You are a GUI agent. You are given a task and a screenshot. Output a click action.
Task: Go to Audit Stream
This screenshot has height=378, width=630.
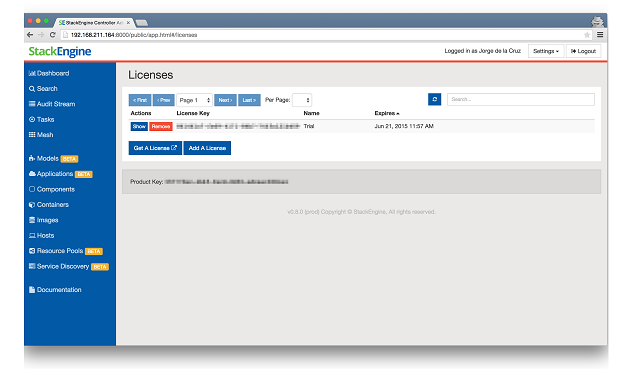tap(52, 104)
